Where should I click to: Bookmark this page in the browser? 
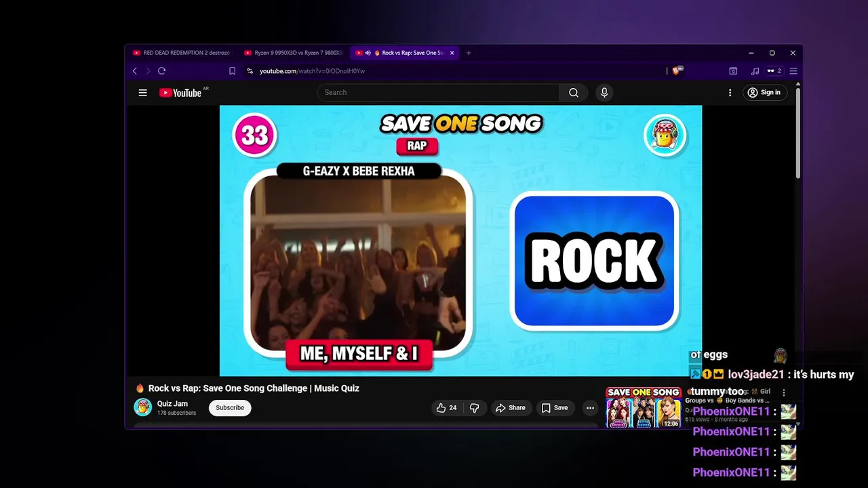click(x=233, y=71)
